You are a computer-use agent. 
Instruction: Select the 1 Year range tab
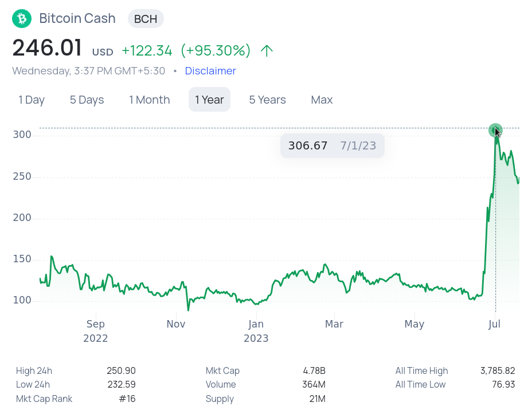pyautogui.click(x=209, y=100)
